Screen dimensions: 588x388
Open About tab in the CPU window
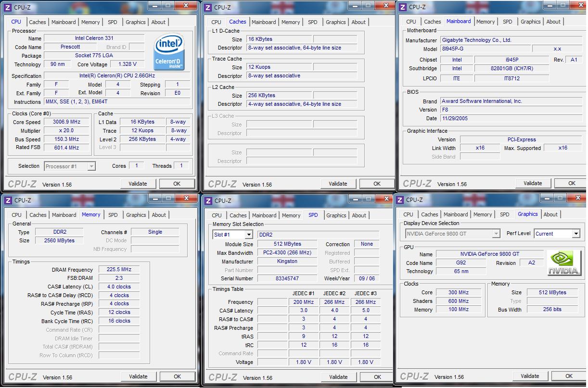[x=158, y=22]
